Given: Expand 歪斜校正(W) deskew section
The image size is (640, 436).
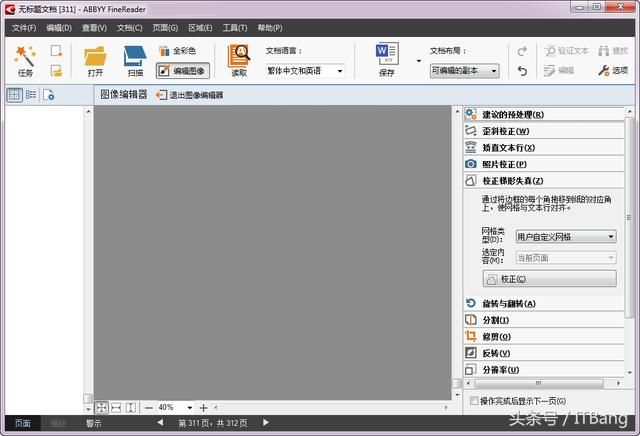Looking at the screenshot, I should pos(544,131).
